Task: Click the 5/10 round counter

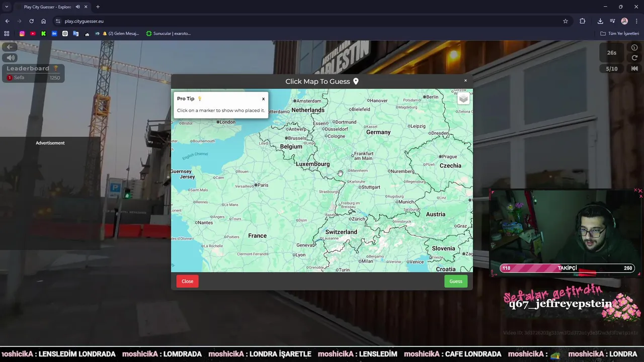Action: pos(612,69)
